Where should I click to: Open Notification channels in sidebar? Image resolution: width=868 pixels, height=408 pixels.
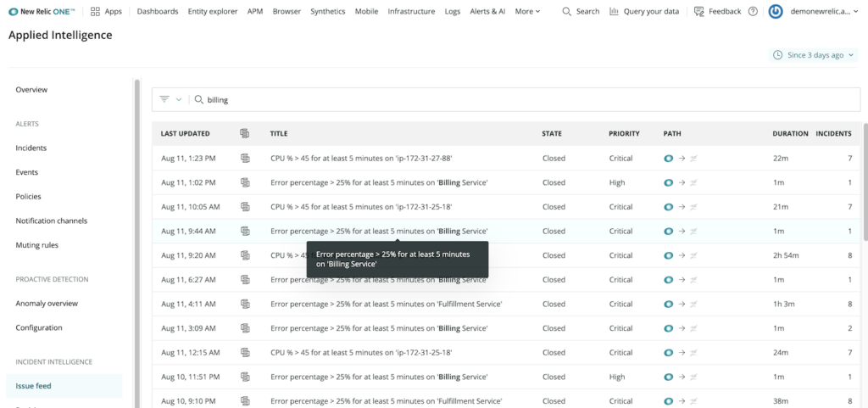tap(52, 221)
